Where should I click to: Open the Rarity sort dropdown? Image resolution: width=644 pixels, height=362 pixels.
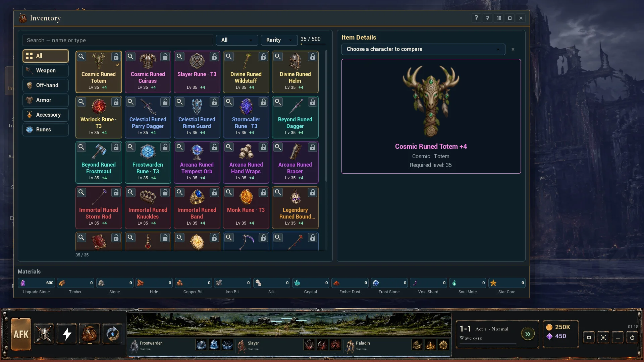click(x=279, y=40)
